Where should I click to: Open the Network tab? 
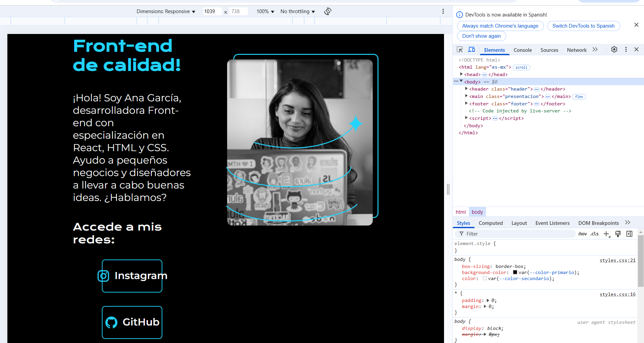pos(577,50)
